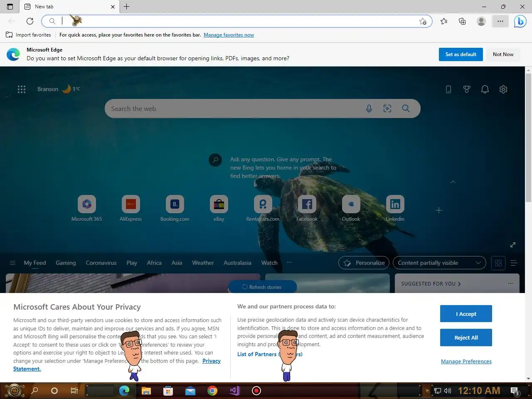This screenshot has width=532, height=399.
Task: Open Microsoft 365 quick link
Action: coord(86,208)
